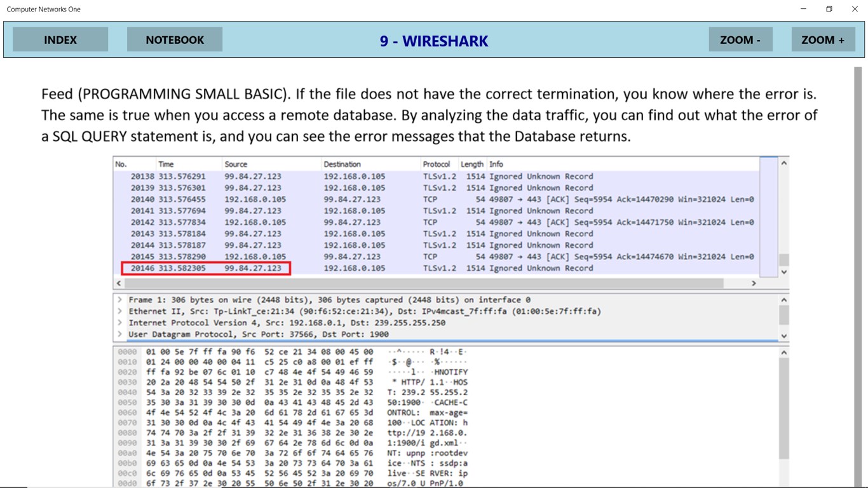
Task: Click the hex dump pane's vertical scrollbar
Action: 784,409
